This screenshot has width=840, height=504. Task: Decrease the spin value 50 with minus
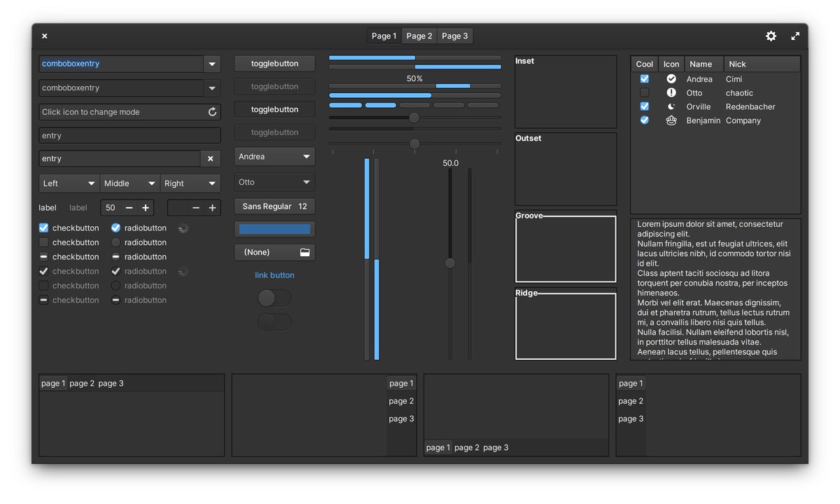[129, 208]
